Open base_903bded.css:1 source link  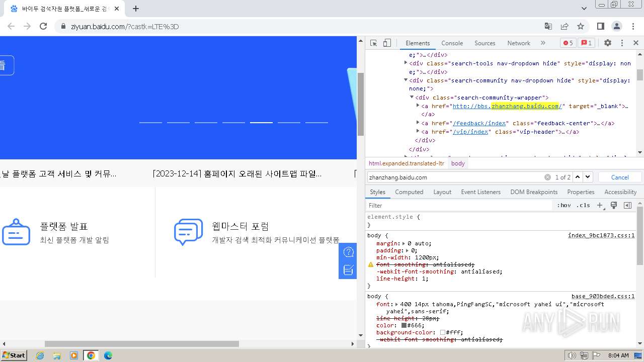point(603,296)
